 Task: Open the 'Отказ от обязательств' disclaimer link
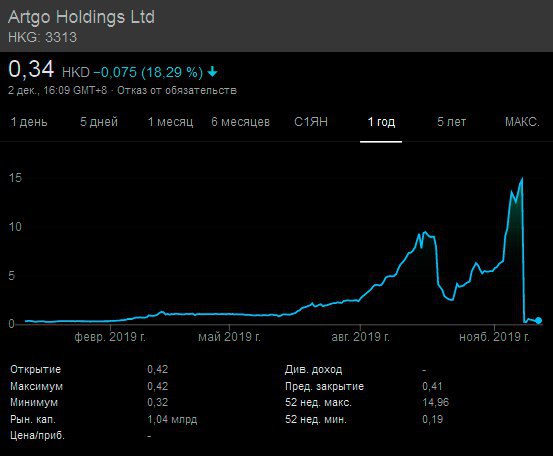tap(177, 91)
